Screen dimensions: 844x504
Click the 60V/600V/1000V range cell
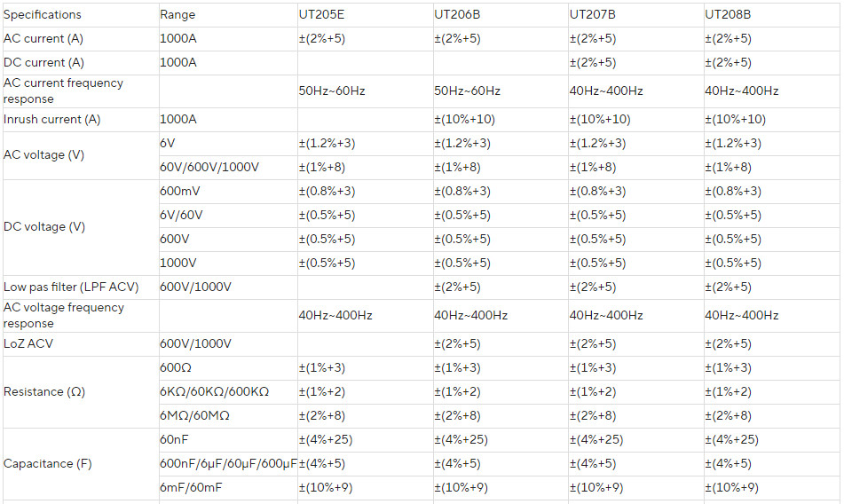(x=209, y=168)
